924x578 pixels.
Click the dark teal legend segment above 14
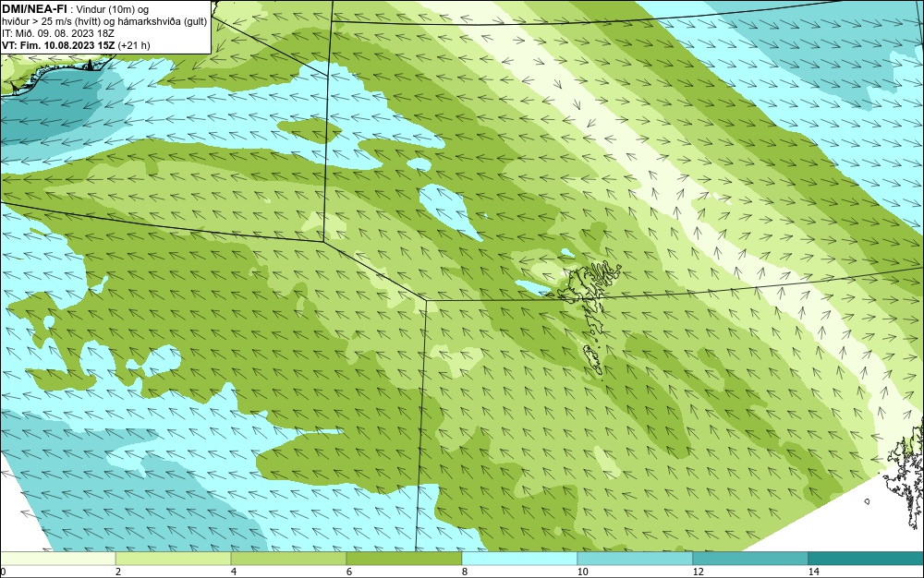pyautogui.click(x=867, y=559)
